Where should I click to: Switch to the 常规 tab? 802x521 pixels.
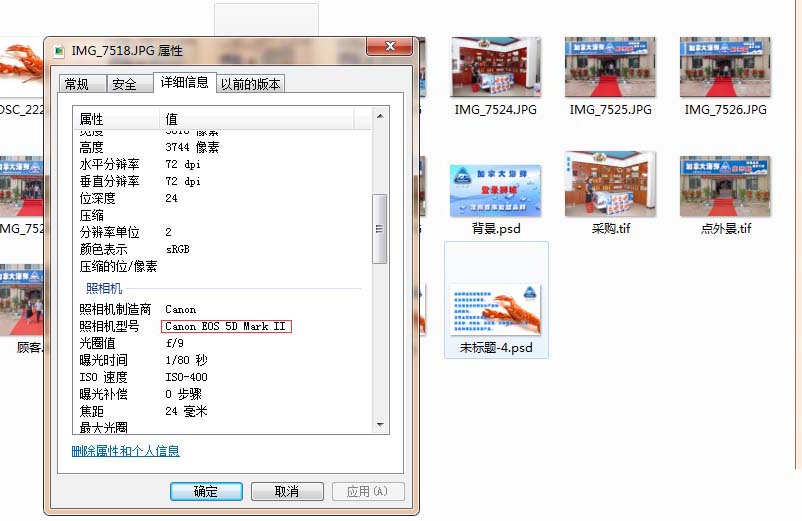(x=82, y=84)
